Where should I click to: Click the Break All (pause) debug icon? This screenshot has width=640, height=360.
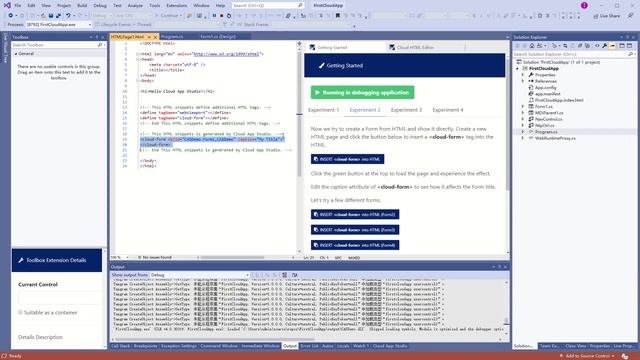click(214, 16)
